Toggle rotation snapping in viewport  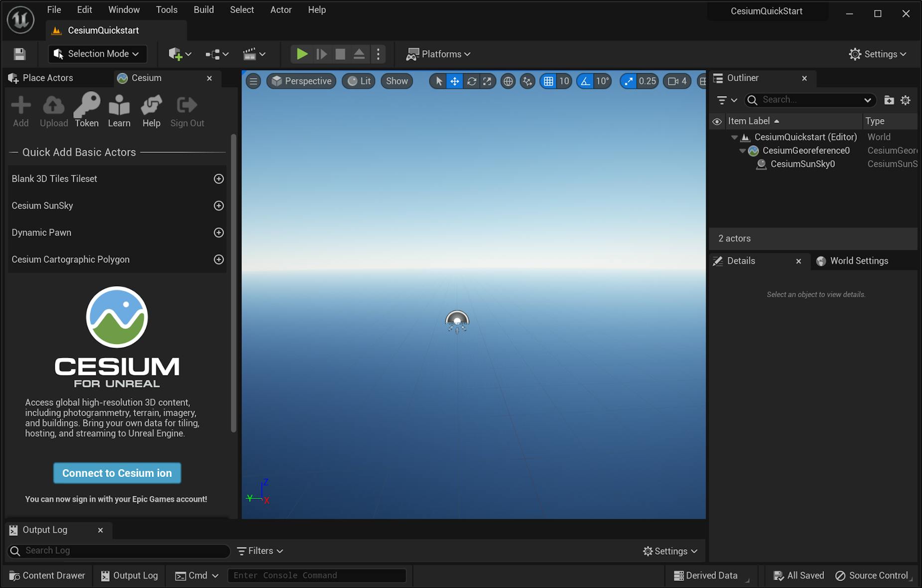[x=586, y=81]
